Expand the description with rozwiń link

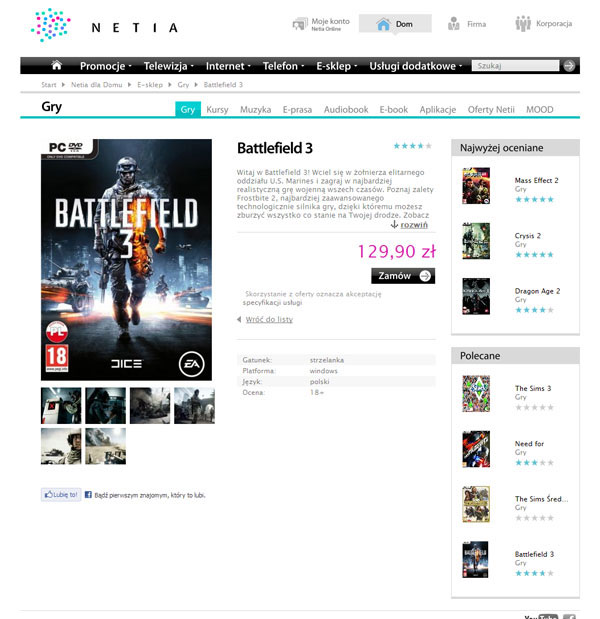414,225
